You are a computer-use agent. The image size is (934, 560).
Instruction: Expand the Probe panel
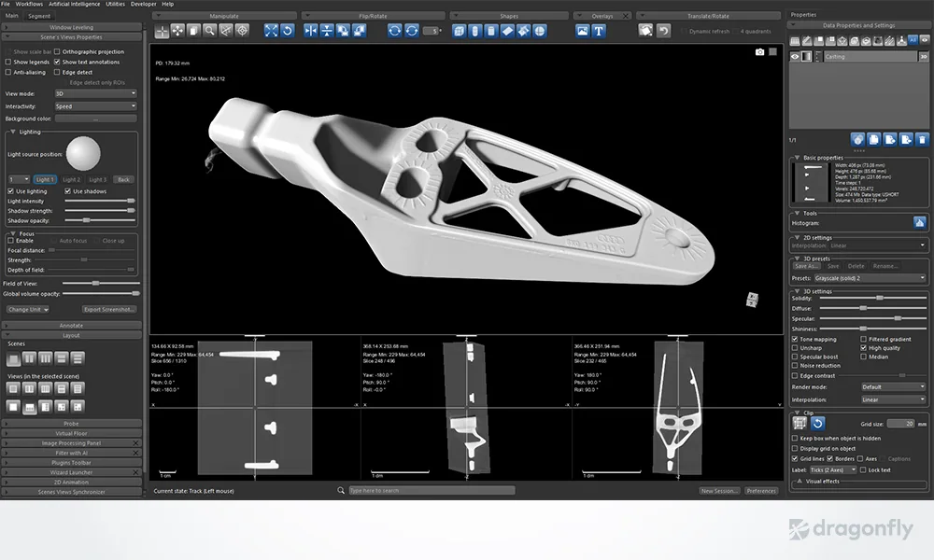[x=72, y=424]
